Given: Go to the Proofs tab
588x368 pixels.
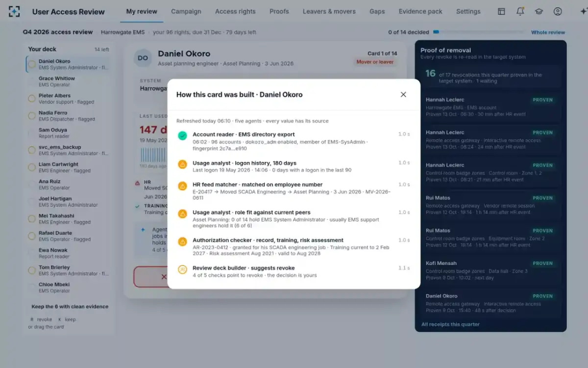Looking at the screenshot, I should pyautogui.click(x=279, y=11).
